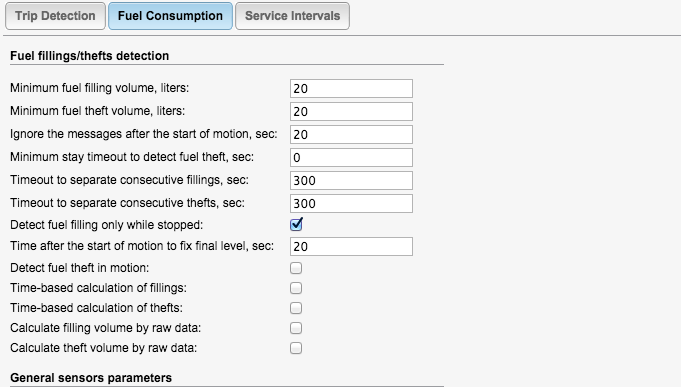Switch to the Trip Detection tab

click(x=55, y=16)
